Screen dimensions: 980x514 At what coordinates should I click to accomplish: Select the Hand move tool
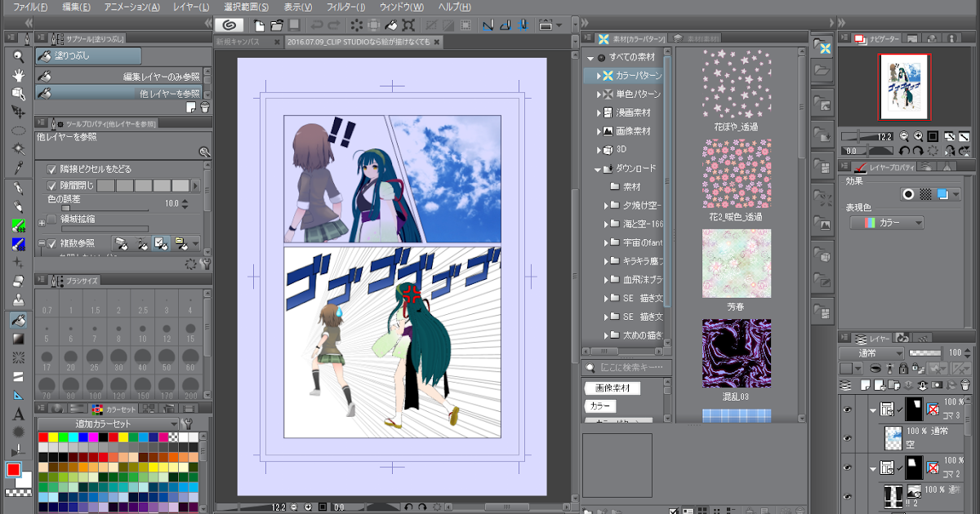coord(18,75)
